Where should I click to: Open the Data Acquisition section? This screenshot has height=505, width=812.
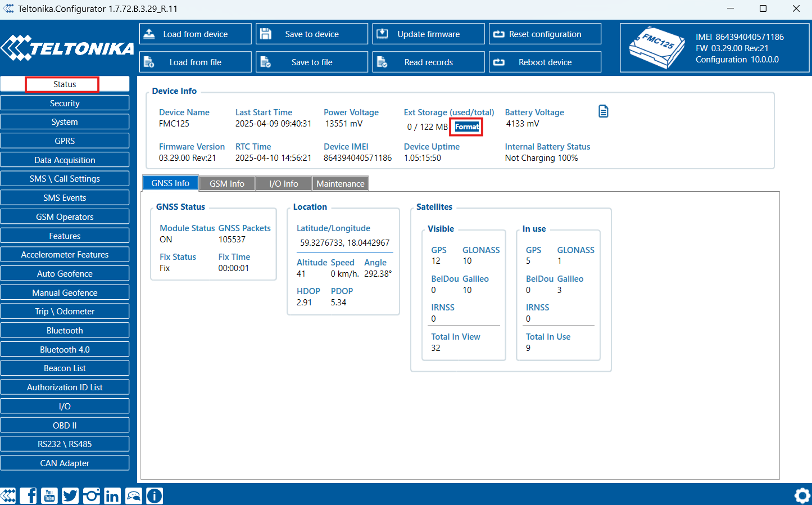[x=65, y=160]
